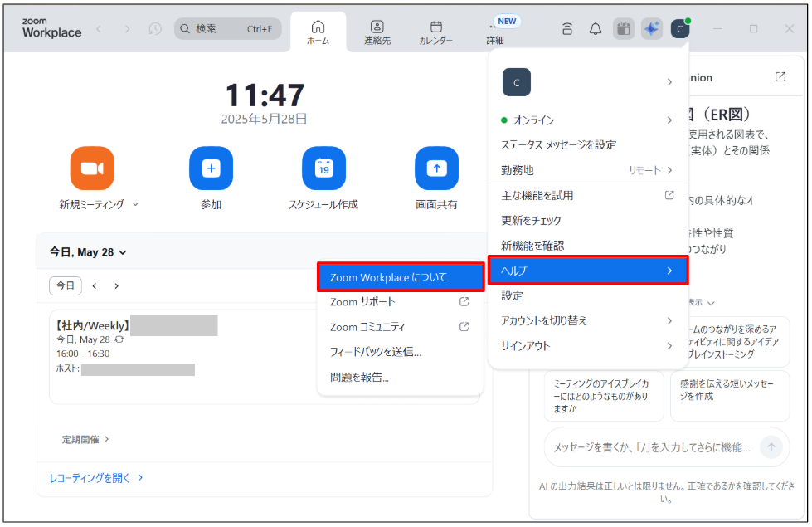Click the external link icon on Zoom サポート
Screen dimensions: 812x527
(x=464, y=301)
